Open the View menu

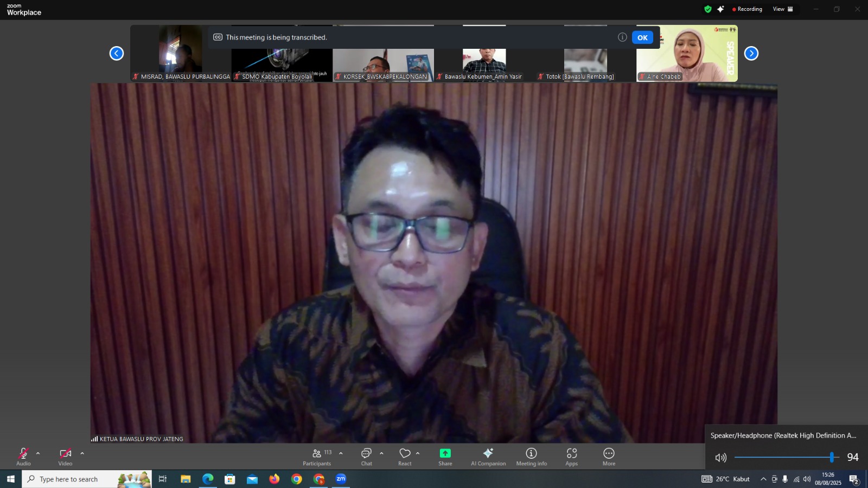780,9
